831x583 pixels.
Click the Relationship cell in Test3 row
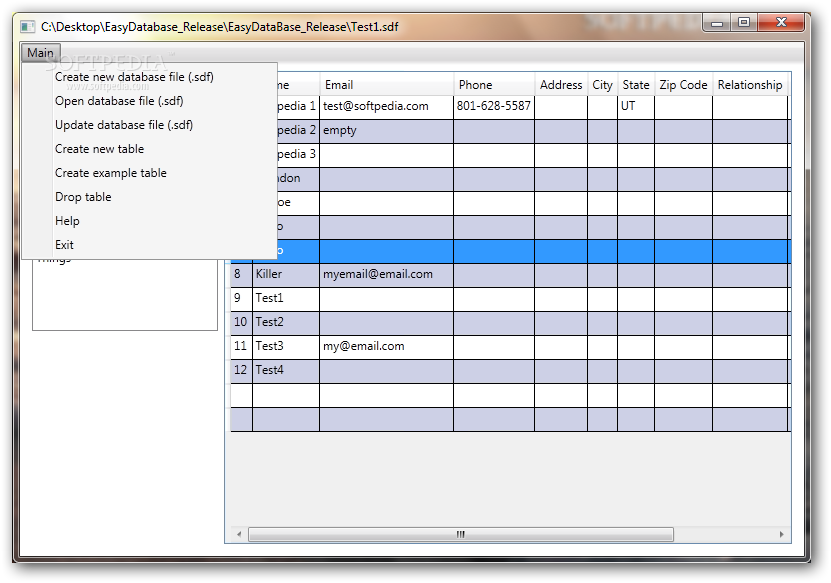[750, 347]
